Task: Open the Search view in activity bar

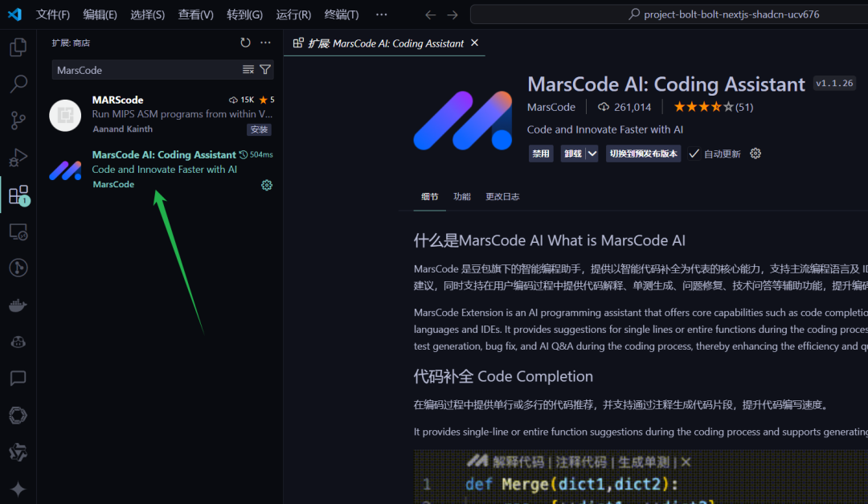Action: (18, 84)
